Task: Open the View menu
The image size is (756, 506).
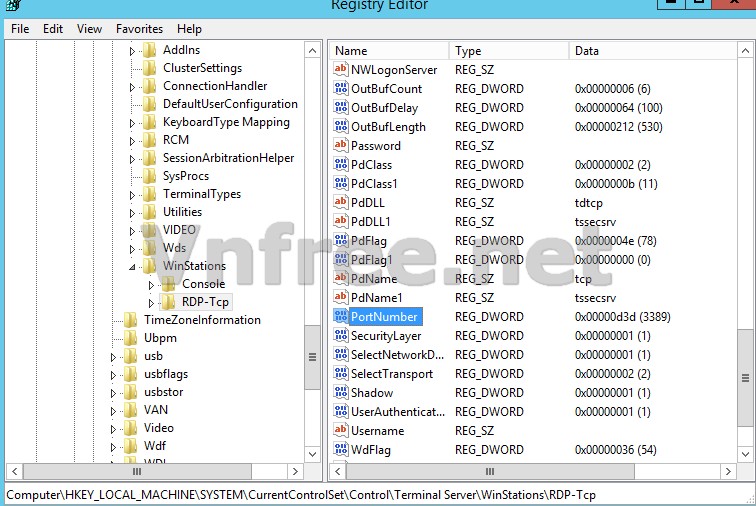Action: point(89,29)
